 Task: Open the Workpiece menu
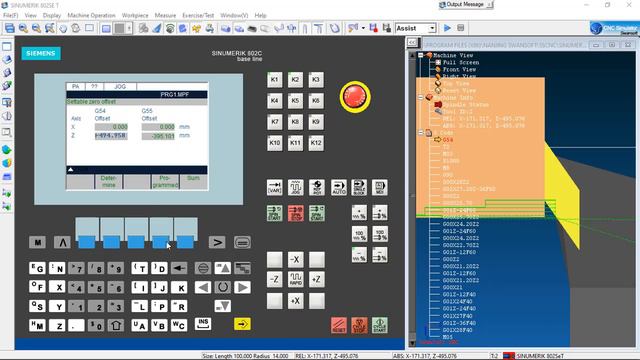coord(135,15)
